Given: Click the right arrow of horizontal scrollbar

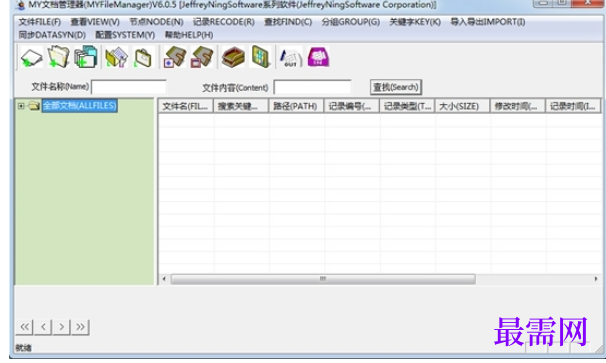Looking at the screenshot, I should (596, 279).
